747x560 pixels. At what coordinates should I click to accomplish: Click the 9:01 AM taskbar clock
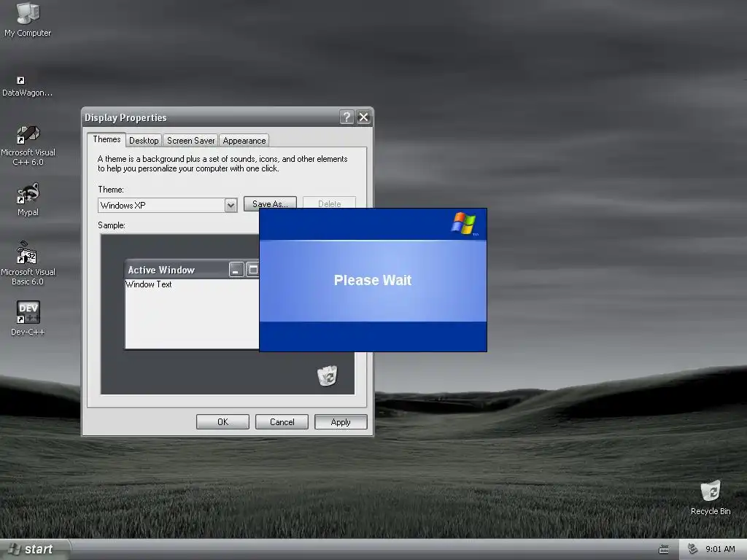pos(720,549)
